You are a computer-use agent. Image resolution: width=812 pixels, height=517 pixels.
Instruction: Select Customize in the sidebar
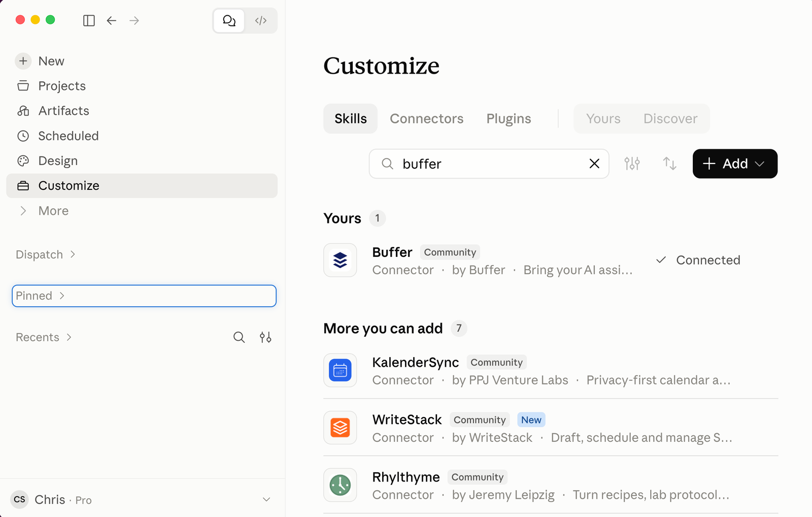(142, 185)
